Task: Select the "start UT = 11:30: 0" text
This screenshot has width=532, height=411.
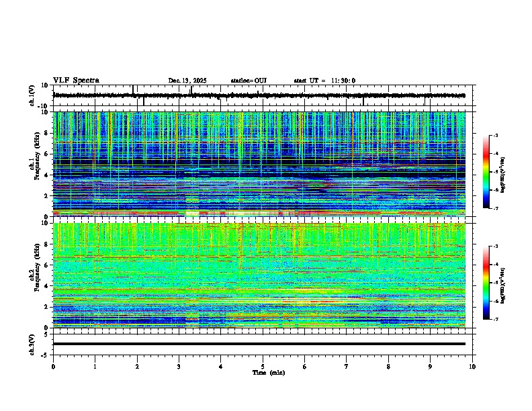Action: pos(324,81)
